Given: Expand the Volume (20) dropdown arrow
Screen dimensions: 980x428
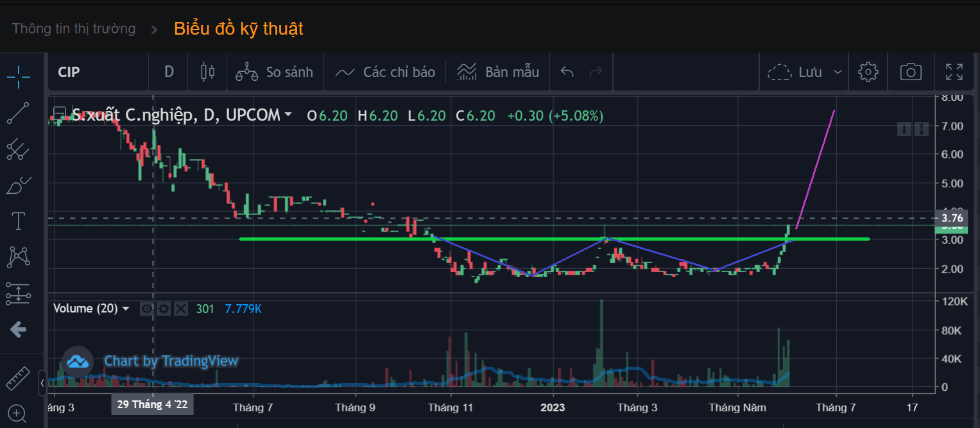Looking at the screenshot, I should 126,309.
